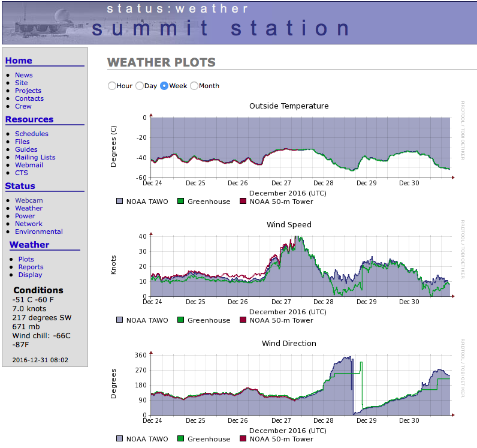Screen dimensions: 477x448
Task: Click the '217 degrees SW' reading
Action: 42,318
